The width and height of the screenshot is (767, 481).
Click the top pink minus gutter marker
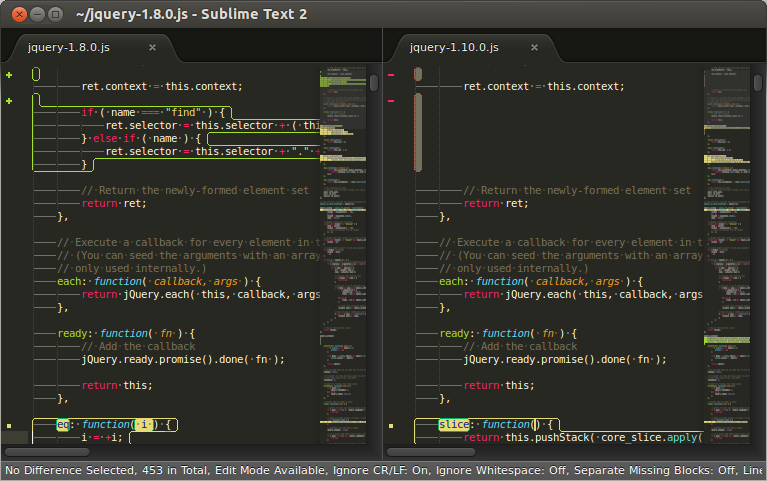coord(391,75)
